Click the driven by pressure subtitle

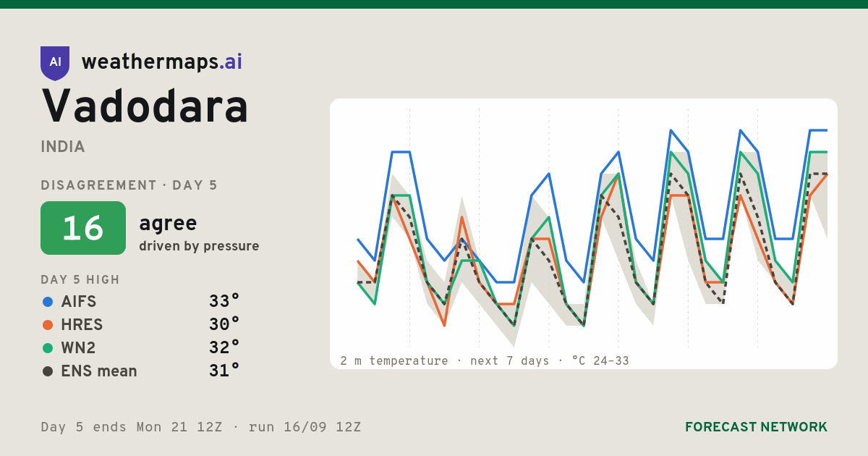pyautogui.click(x=199, y=246)
